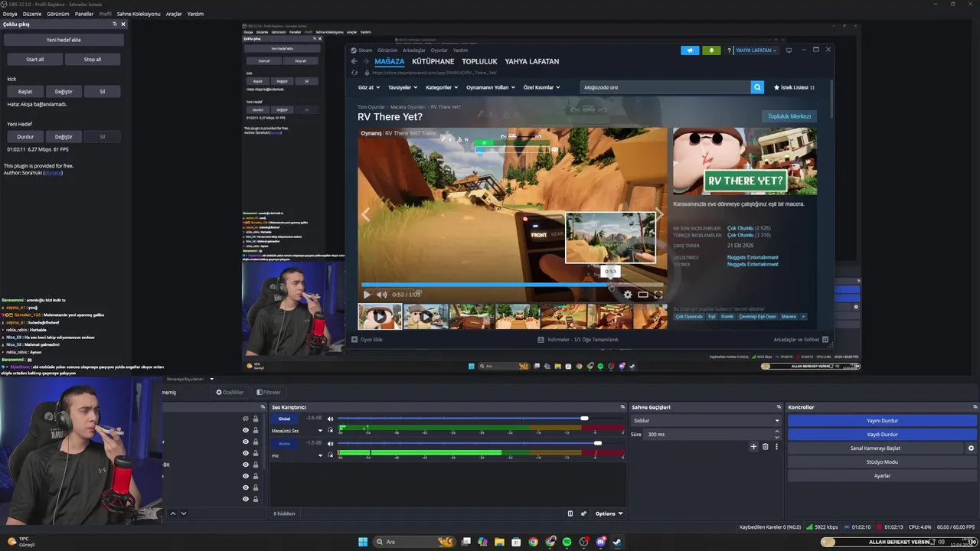Open video settings gear in Steam trailer

pos(628,295)
